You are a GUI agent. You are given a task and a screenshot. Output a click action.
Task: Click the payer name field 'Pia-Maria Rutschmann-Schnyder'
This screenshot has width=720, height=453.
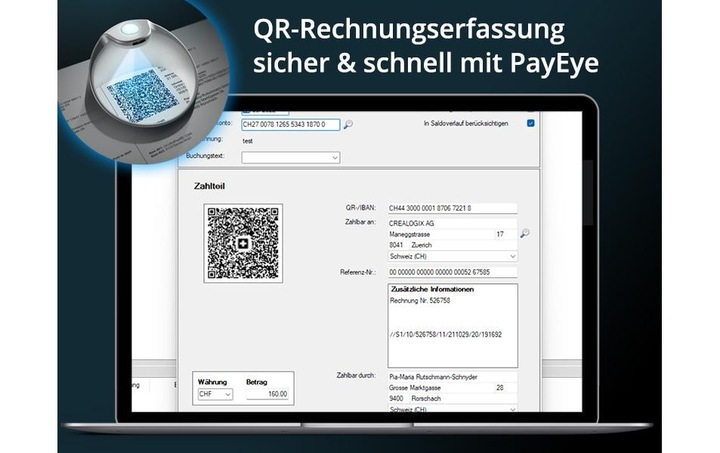(x=453, y=377)
